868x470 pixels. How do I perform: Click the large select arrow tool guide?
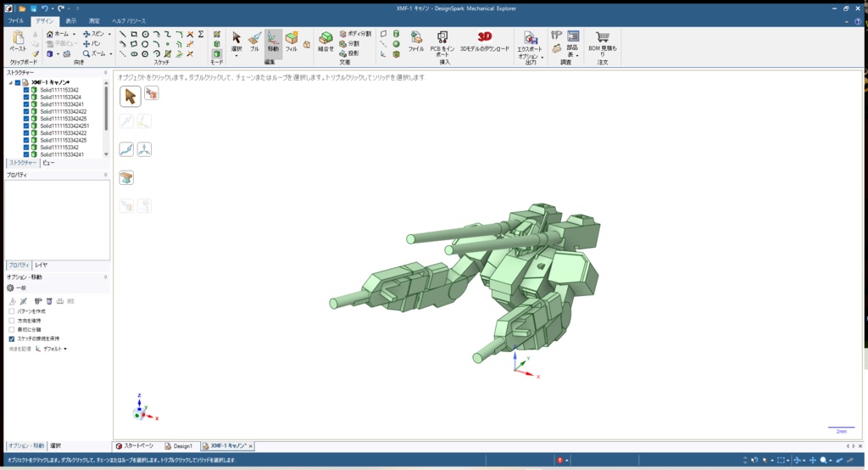pos(130,97)
